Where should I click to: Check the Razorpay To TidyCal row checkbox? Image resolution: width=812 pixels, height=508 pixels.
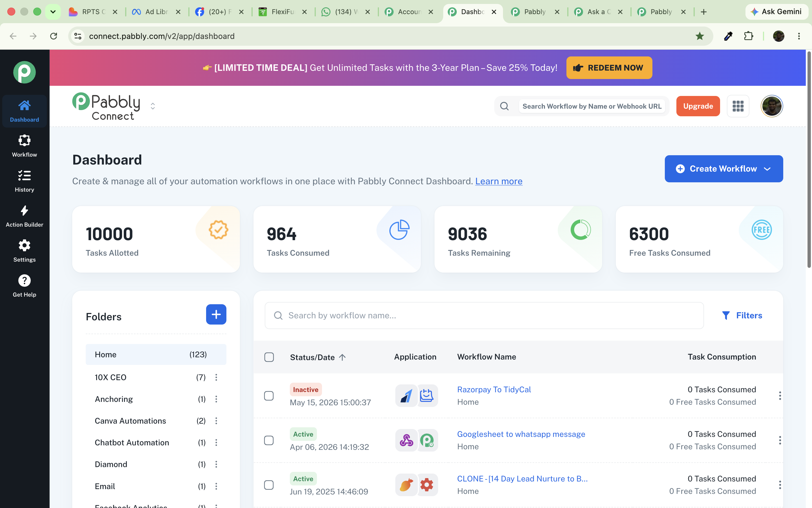point(269,396)
